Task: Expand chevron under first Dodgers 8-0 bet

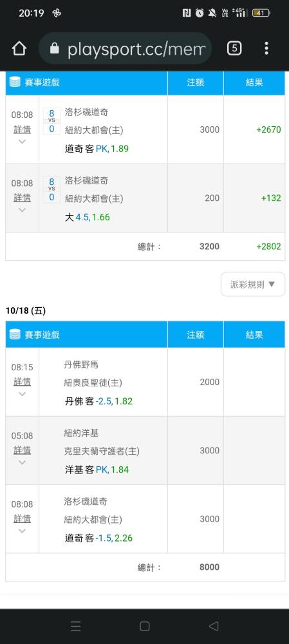Action: [x=22, y=141]
